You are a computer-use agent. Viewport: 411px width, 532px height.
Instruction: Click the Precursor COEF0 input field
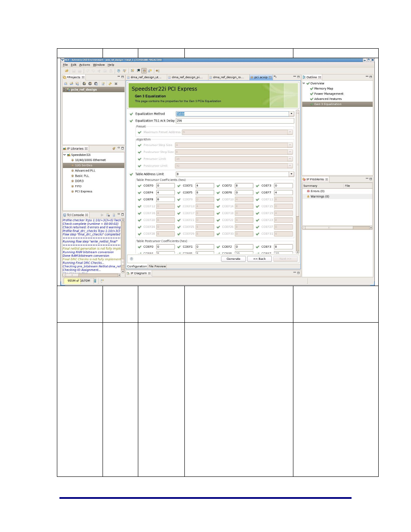pos(165,186)
